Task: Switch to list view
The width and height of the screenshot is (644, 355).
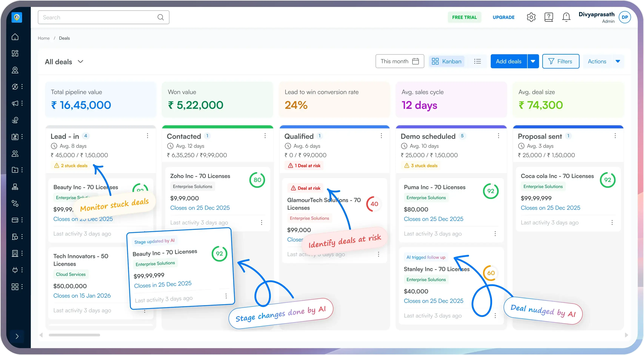Action: 477,61
